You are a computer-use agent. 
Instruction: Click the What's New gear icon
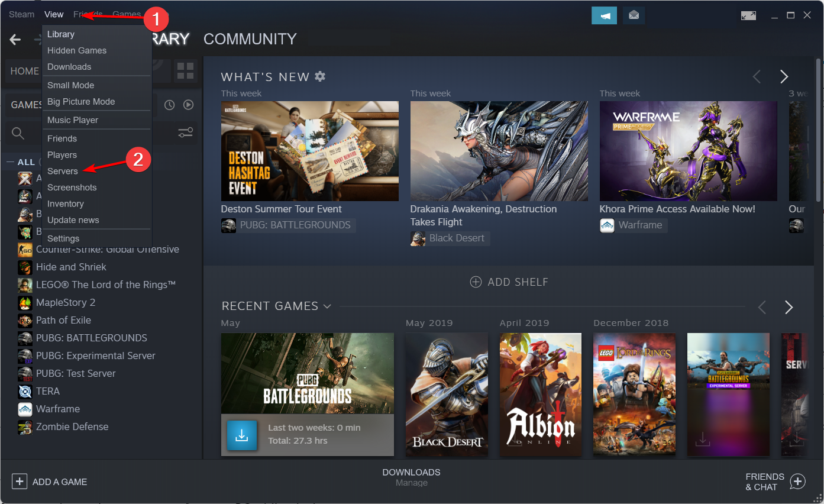tap(320, 76)
